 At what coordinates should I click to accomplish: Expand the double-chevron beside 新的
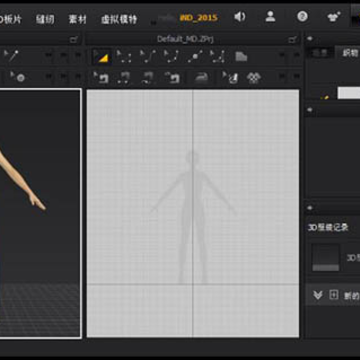coord(317,295)
